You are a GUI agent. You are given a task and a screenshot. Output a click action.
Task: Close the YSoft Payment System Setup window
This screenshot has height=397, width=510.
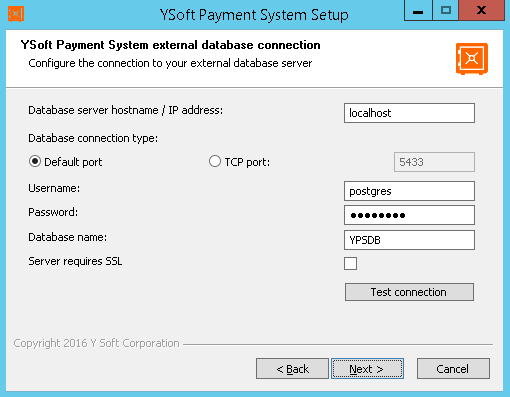pos(482,11)
